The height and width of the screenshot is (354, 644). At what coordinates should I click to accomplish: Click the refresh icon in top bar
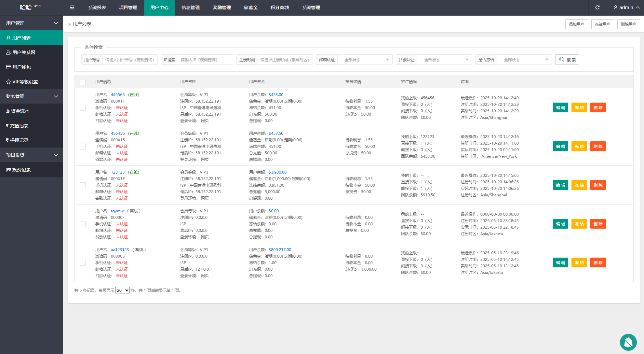(x=597, y=7)
